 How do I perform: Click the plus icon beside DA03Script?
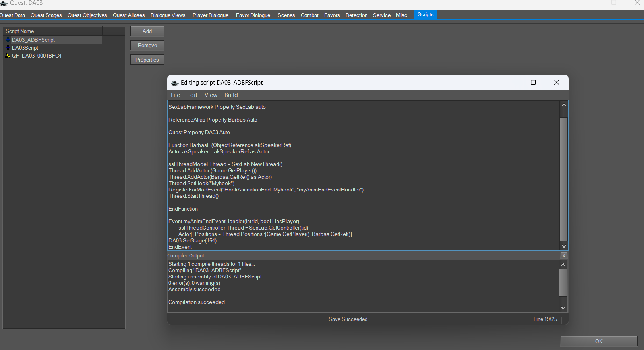[8, 48]
